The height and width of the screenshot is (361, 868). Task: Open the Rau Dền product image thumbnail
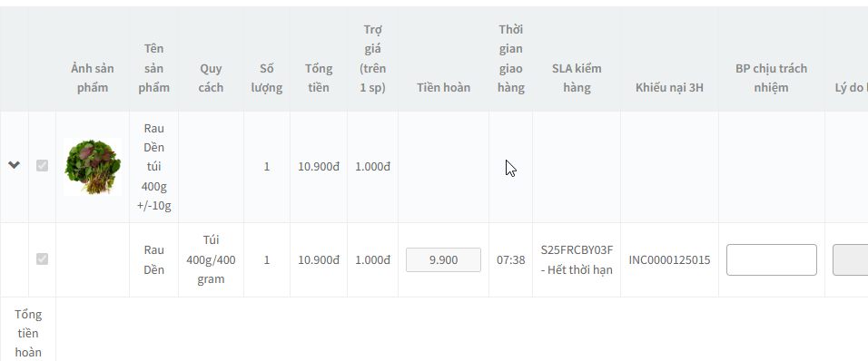(x=93, y=167)
